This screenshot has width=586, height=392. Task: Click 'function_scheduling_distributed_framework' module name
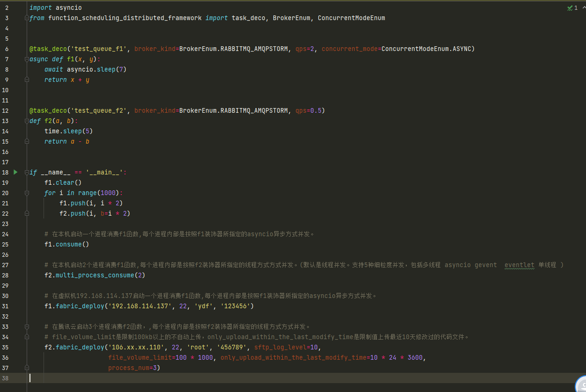pos(125,18)
